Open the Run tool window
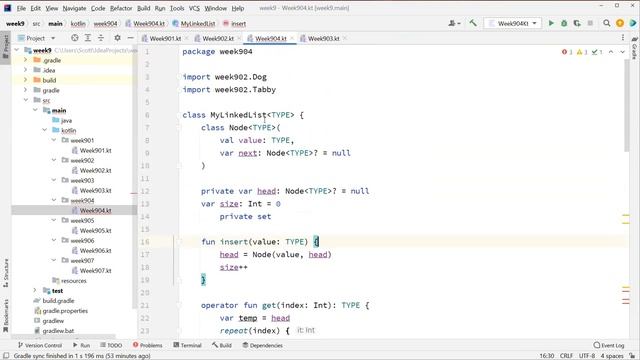Image resolution: width=640 pixels, height=360 pixels. (x=81, y=345)
